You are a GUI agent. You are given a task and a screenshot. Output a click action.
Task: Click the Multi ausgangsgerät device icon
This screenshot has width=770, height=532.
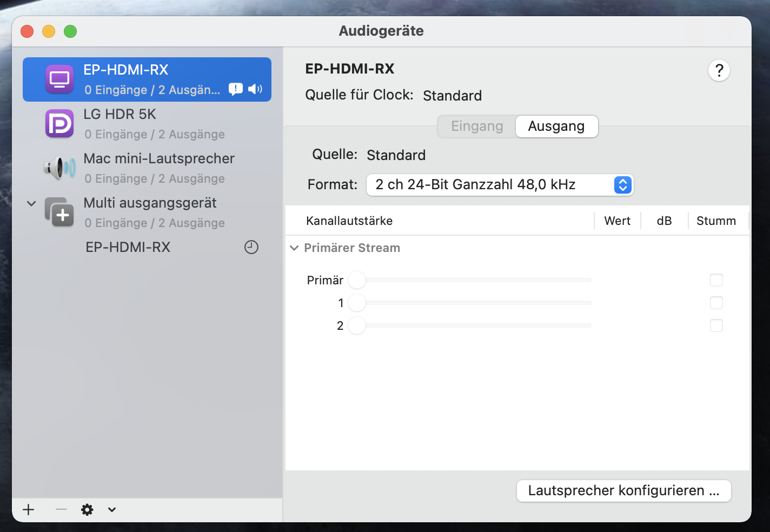[59, 212]
